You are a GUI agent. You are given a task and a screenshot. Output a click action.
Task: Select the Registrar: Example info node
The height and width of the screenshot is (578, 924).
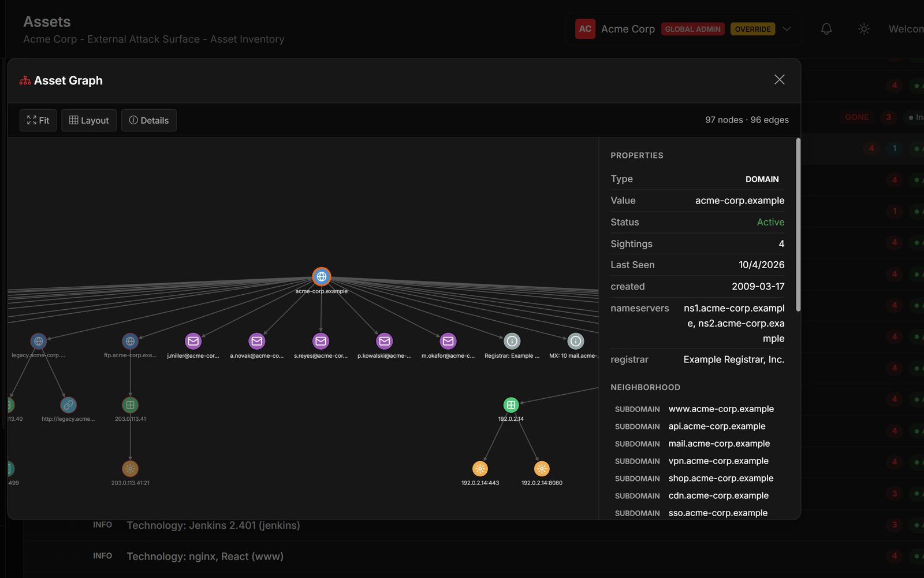click(x=512, y=341)
